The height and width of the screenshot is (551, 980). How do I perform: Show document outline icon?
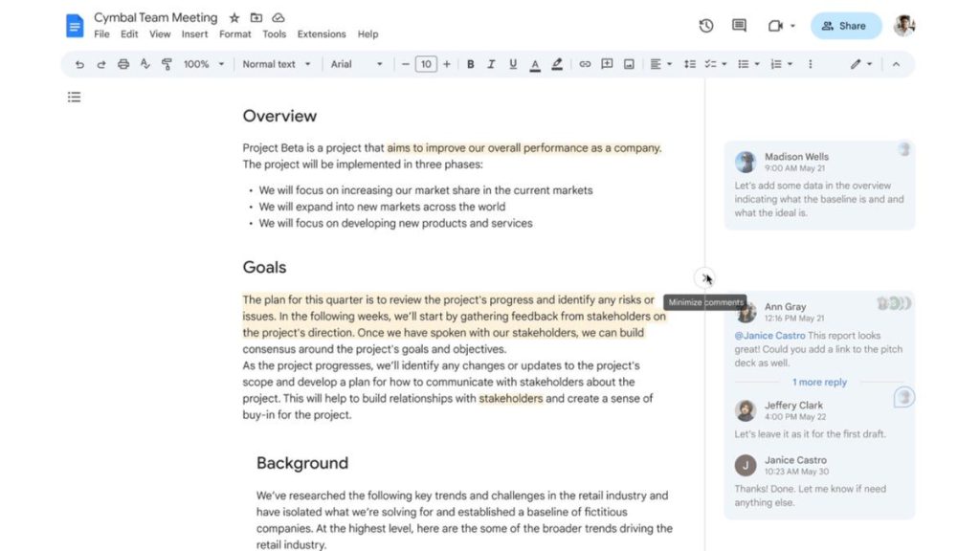tap(75, 97)
